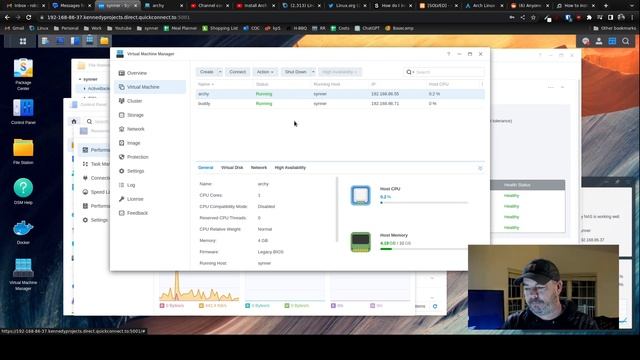Viewport: 640px width, 360px height.
Task: Open the DSM widgets panel icon
Action: click(x=612, y=41)
